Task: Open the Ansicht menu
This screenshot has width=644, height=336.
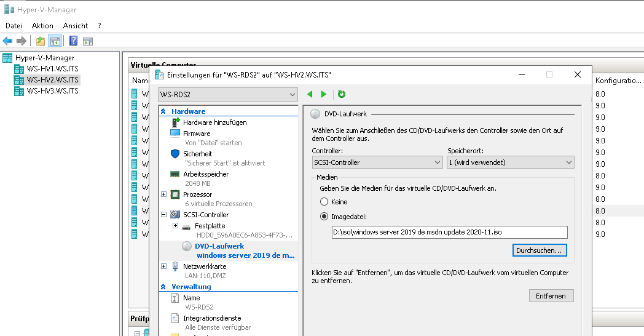Action: [x=76, y=25]
